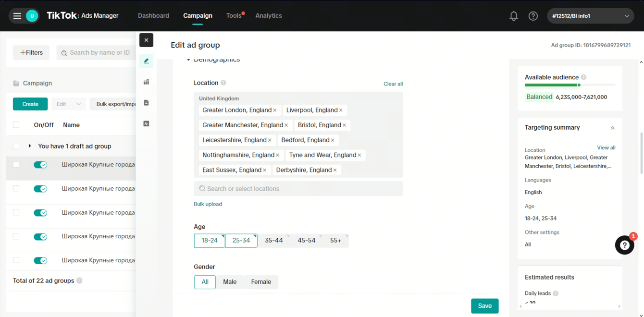Image resolution: width=644 pixels, height=317 pixels.
Task: Open the hamburger navigation menu
Action: click(x=17, y=16)
